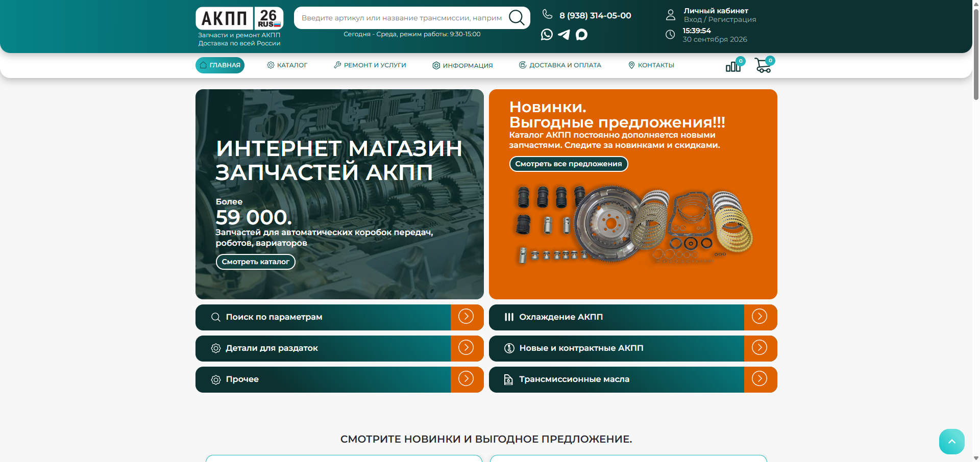Click Смотреть все предложения button
This screenshot has height=462, width=980.
tap(569, 164)
